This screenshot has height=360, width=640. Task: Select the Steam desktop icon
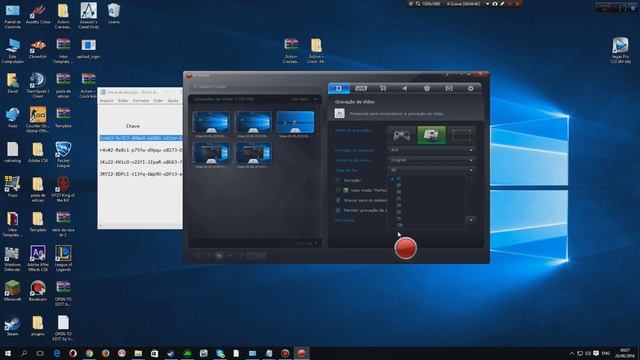pos(13,326)
